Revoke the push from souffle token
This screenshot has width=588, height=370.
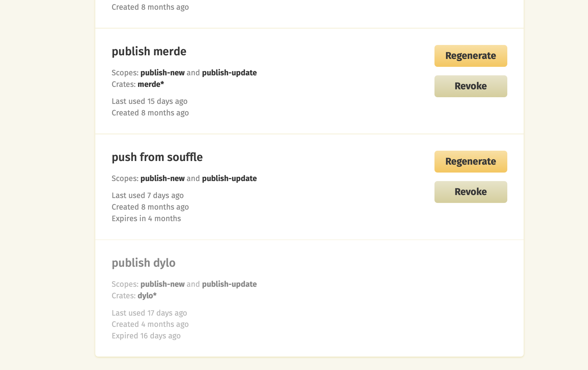click(x=471, y=192)
